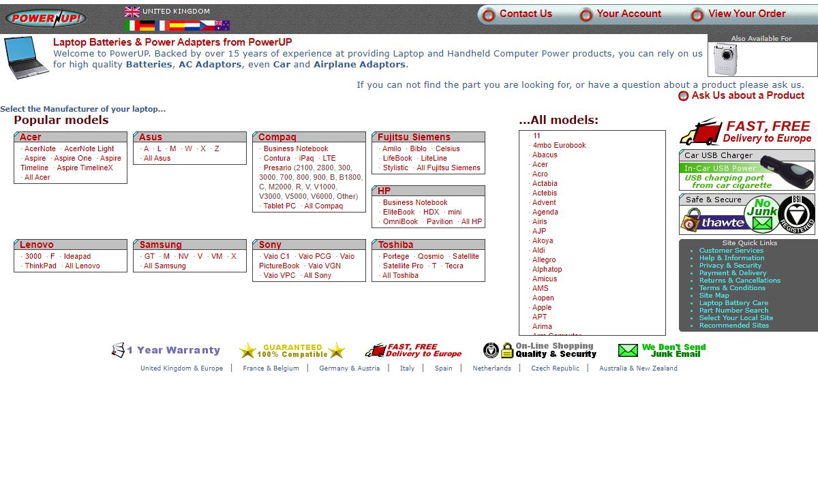Choose Alphatop in the All models list
Viewport: 818px width, 504px height.
(547, 269)
